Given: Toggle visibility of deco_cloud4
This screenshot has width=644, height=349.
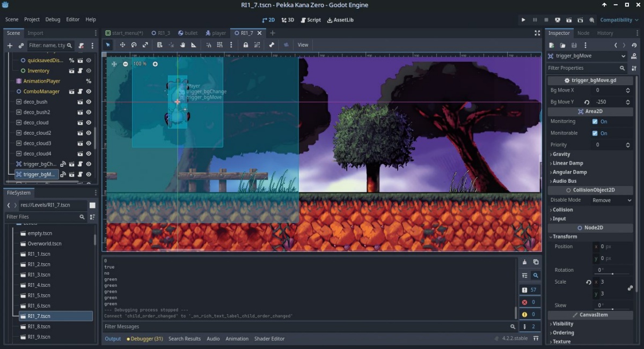Looking at the screenshot, I should pos(89,154).
